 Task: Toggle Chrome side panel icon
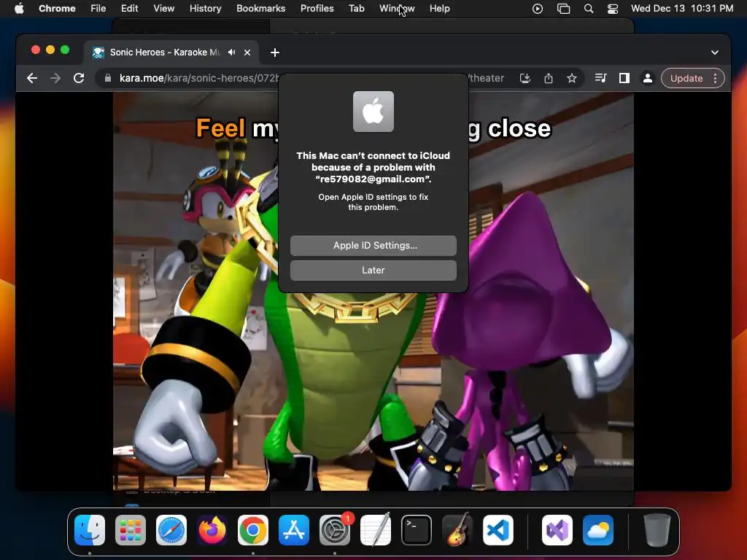click(624, 78)
